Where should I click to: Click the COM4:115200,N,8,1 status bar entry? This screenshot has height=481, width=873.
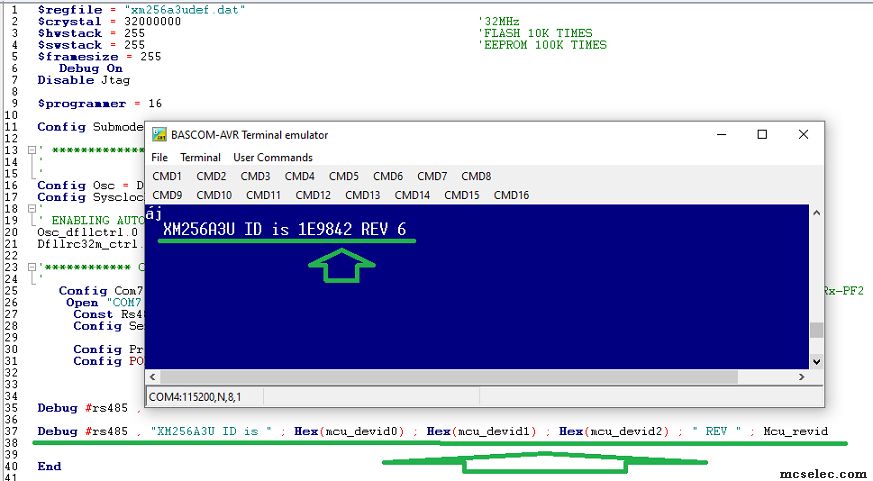coord(195,397)
